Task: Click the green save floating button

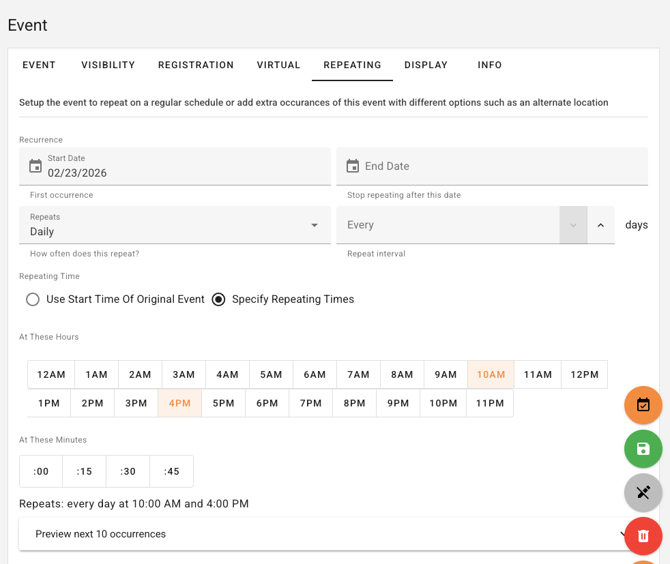Action: 643,449
